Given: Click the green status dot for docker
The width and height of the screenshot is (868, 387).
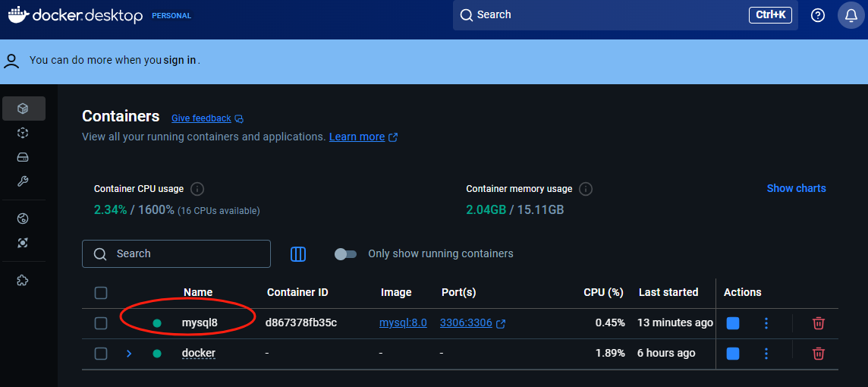Looking at the screenshot, I should click(x=156, y=353).
